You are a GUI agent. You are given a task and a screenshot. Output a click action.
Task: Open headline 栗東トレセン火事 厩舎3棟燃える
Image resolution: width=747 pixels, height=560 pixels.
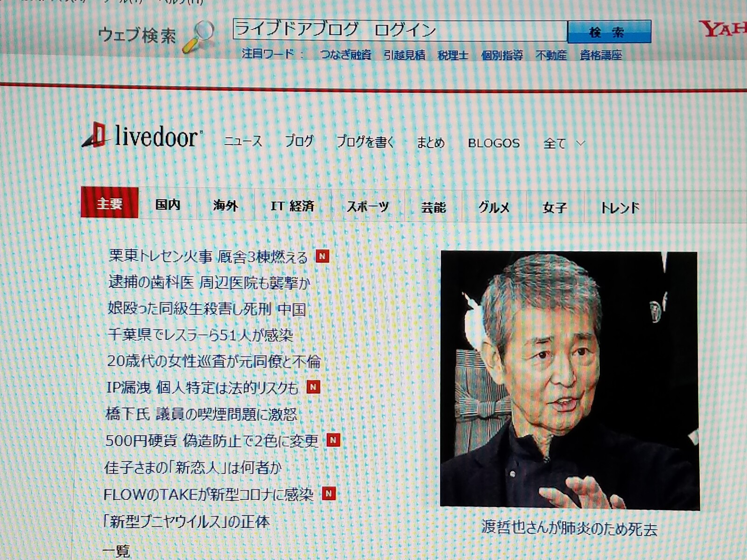tap(208, 256)
